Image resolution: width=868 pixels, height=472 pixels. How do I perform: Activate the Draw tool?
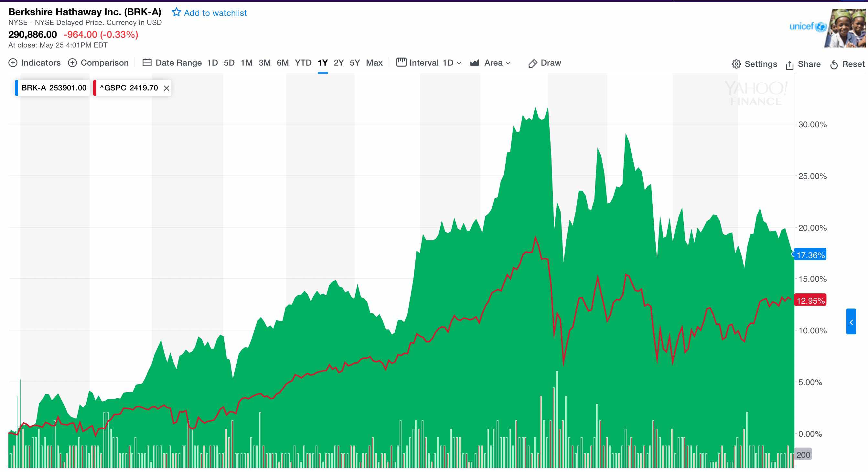tap(551, 63)
